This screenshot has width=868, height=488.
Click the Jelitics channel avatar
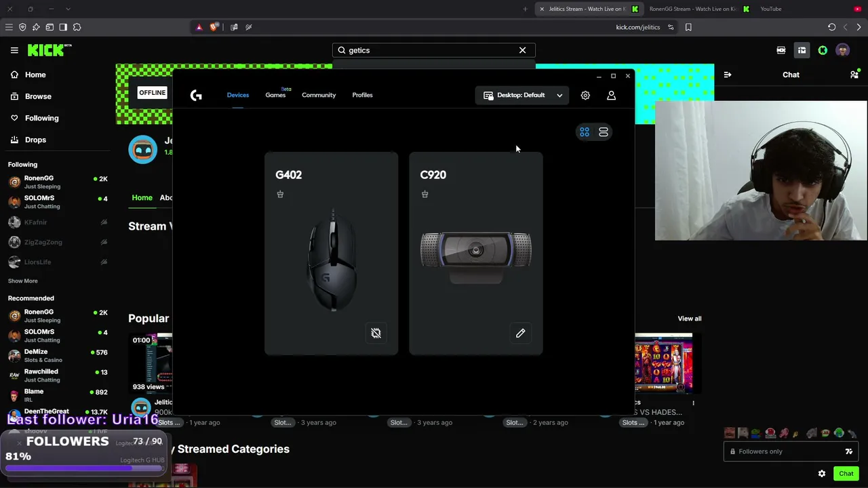(x=143, y=150)
